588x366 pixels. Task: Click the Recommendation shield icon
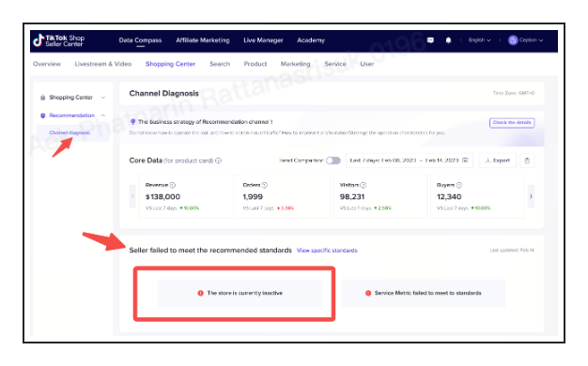pyautogui.click(x=43, y=115)
